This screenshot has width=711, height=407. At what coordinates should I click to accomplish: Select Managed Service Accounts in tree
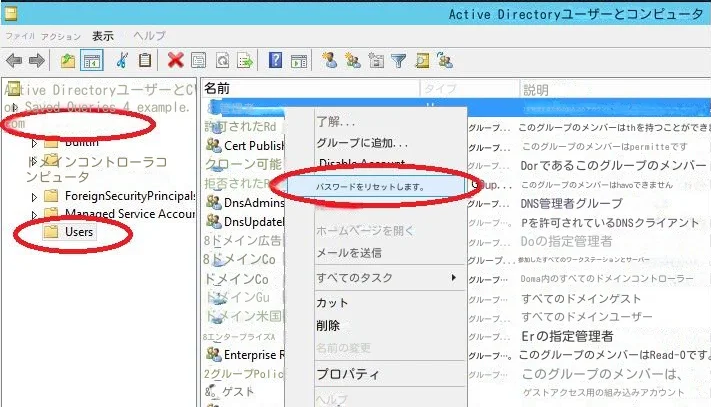click(x=130, y=213)
